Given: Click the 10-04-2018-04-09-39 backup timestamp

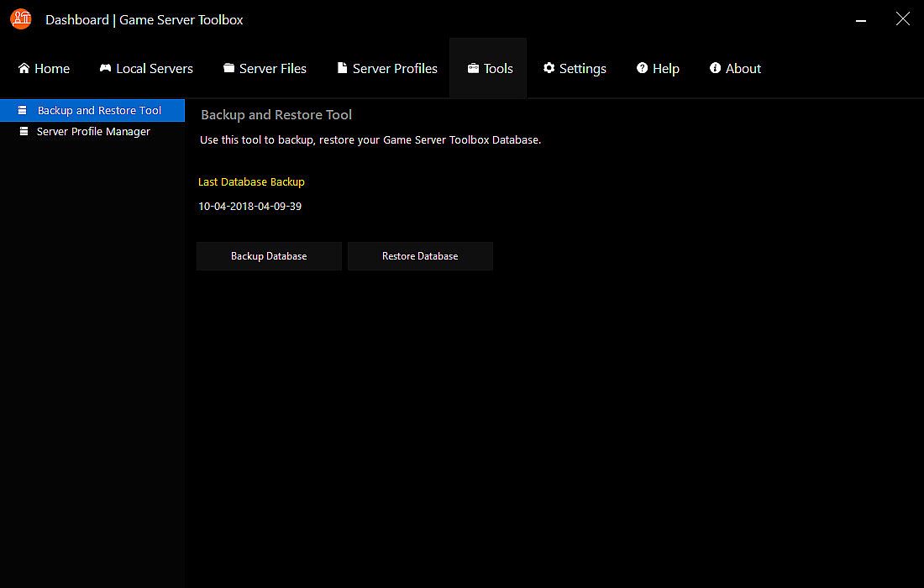Looking at the screenshot, I should (x=249, y=207).
